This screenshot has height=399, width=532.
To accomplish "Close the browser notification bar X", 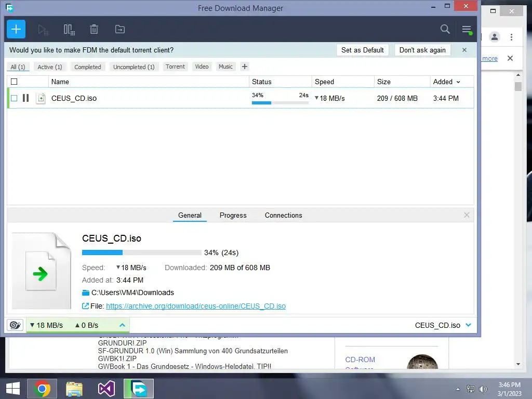I will (510, 58).
